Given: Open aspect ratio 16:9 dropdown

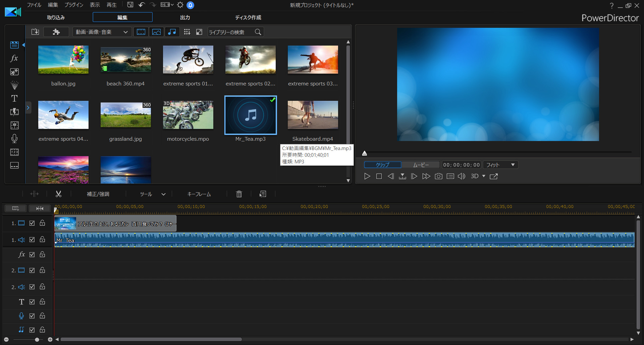Looking at the screenshot, I should point(167,5).
